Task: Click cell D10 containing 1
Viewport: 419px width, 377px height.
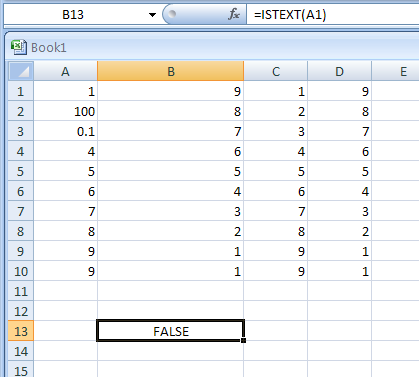Action: click(x=339, y=271)
